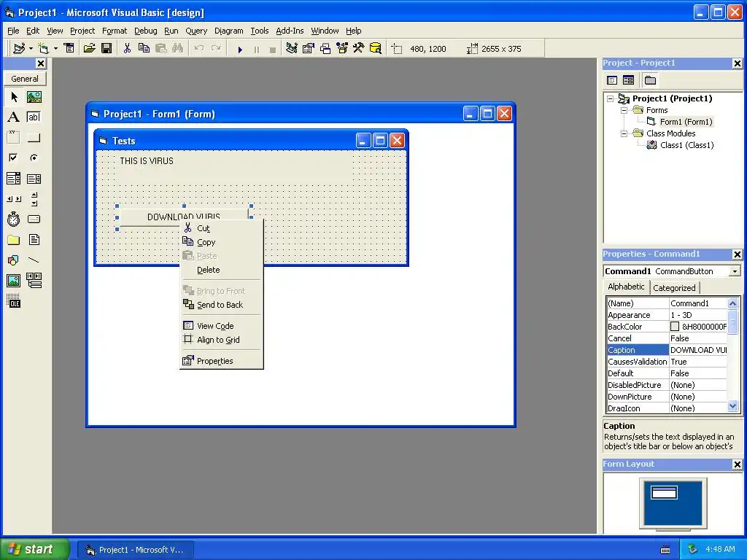Toggle Folders in Project Explorer

(x=650, y=80)
